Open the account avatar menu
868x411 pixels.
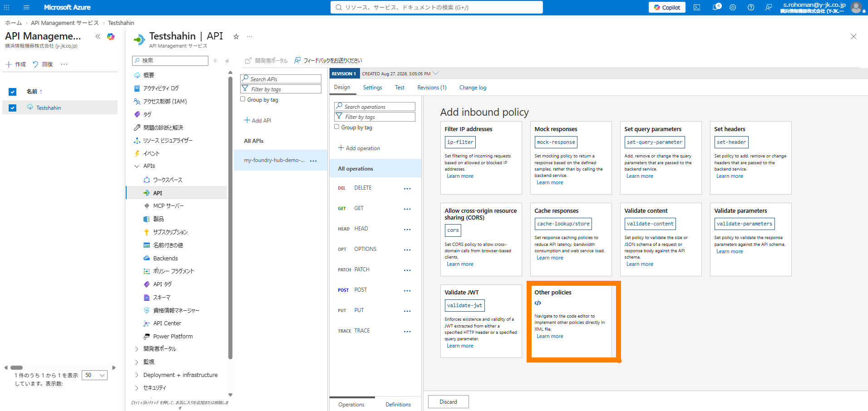pyautogui.click(x=856, y=7)
